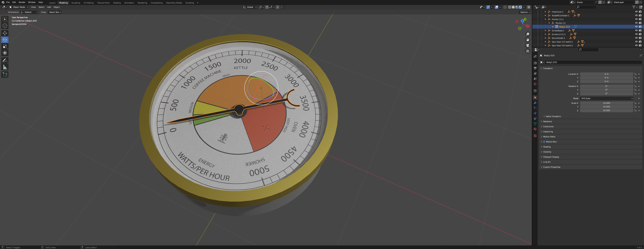Image resolution: width=644 pixels, height=249 pixels.
Task: Open the File menu
Action: (8, 2)
